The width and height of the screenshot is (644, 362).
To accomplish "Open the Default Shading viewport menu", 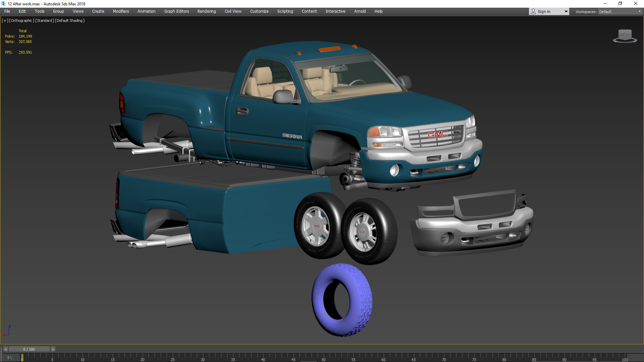I will pyautogui.click(x=69, y=20).
